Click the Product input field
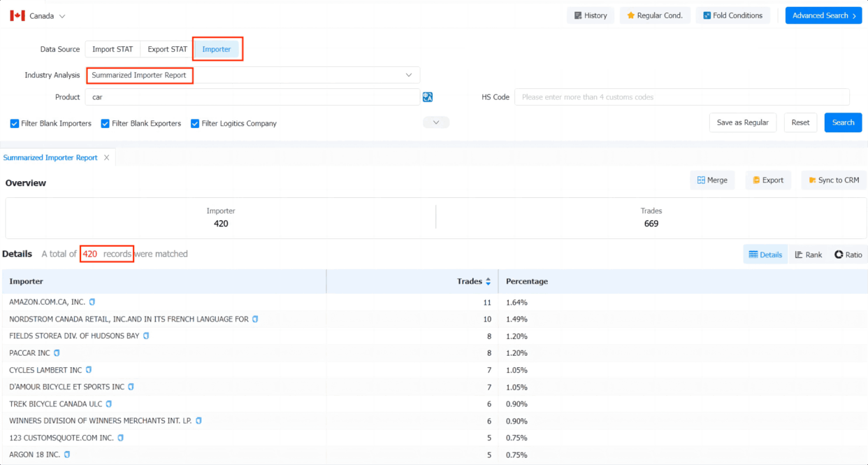 pyautogui.click(x=253, y=97)
